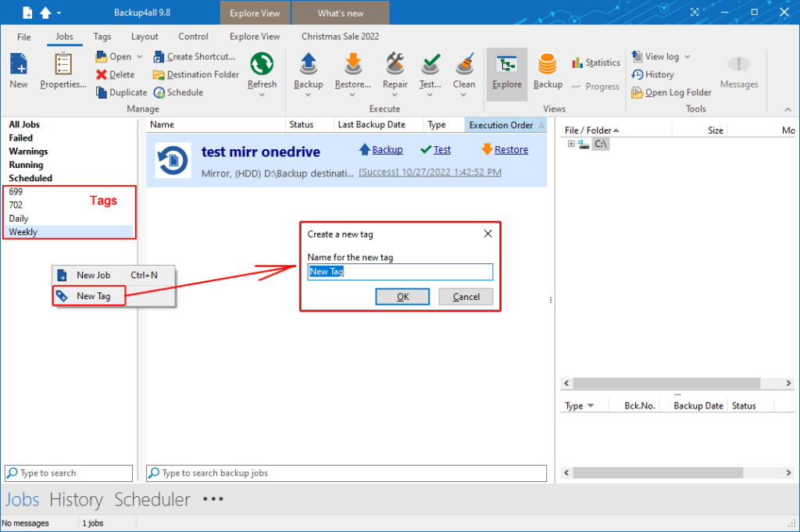This screenshot has width=800, height=532.
Task: Open History from the Tools group
Action: (652, 74)
